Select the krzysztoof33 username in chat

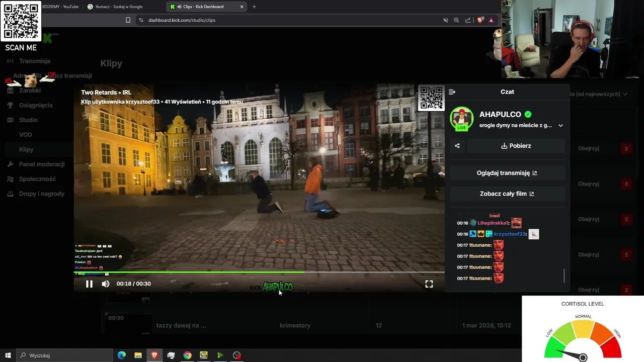pos(510,234)
